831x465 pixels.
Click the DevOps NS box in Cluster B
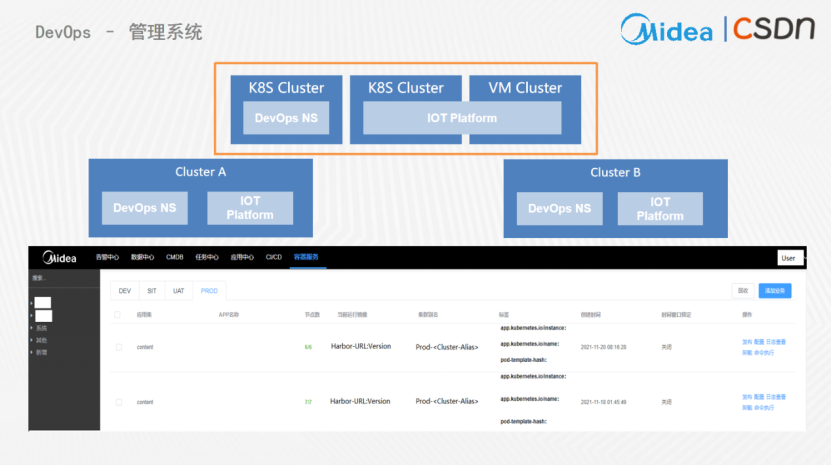pyautogui.click(x=560, y=208)
